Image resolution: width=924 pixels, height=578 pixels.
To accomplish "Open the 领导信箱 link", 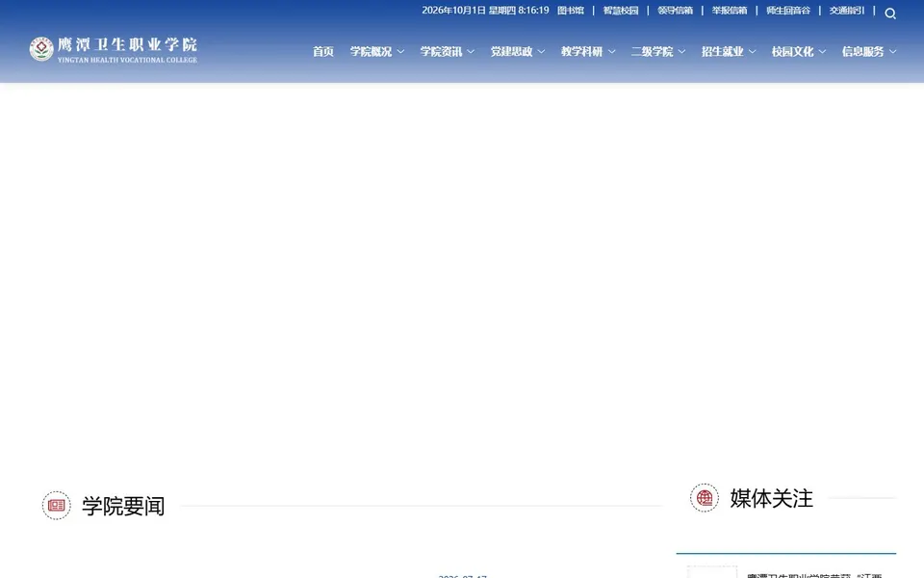I will coord(676,10).
